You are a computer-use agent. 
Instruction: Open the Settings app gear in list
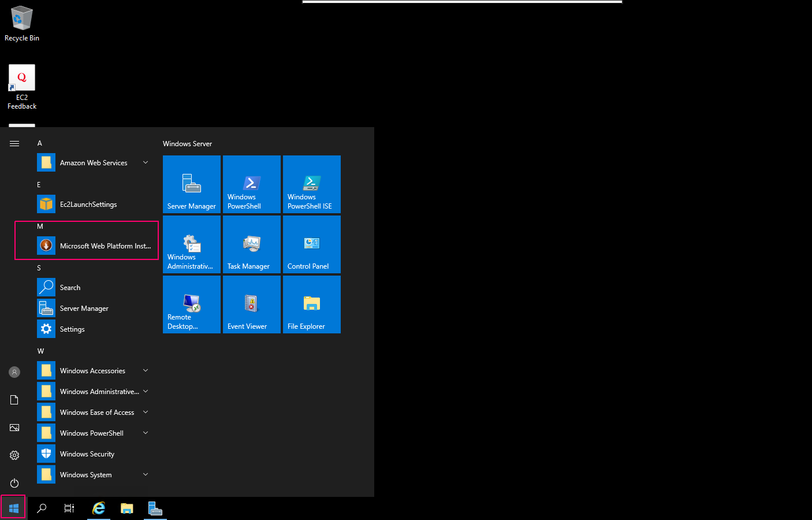click(x=46, y=329)
